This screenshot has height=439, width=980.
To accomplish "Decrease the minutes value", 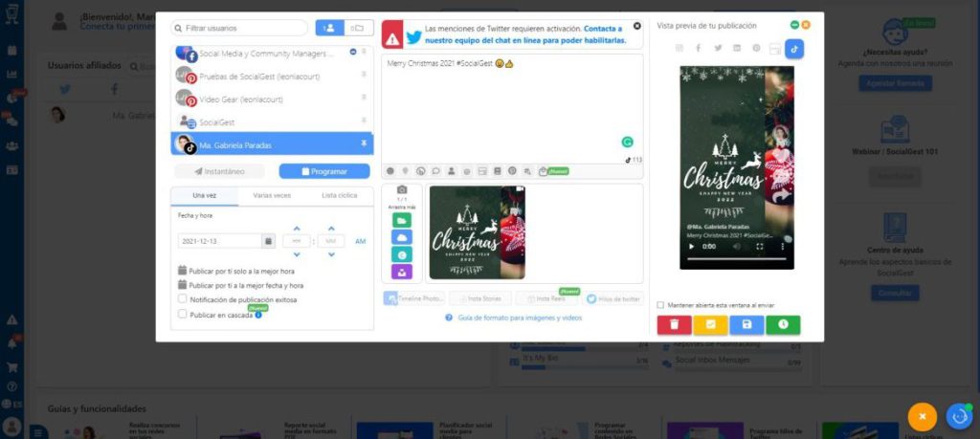I will click(x=331, y=254).
